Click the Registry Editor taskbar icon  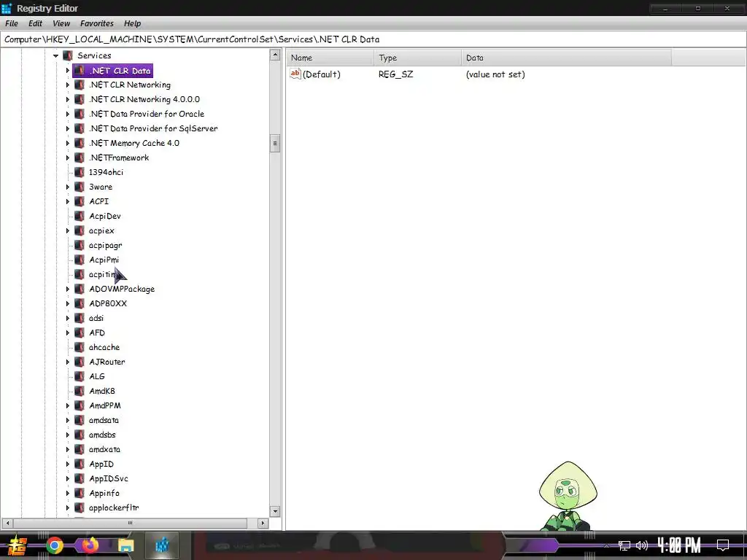(162, 545)
